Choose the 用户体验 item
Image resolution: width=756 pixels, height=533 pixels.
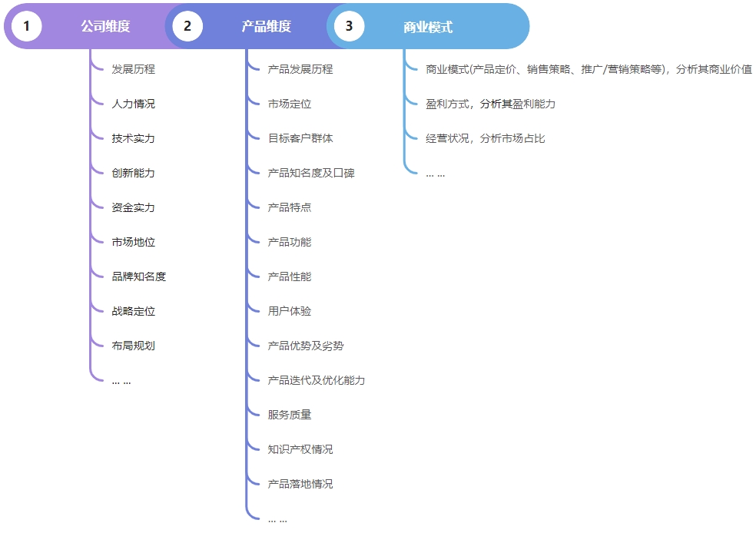(x=289, y=311)
